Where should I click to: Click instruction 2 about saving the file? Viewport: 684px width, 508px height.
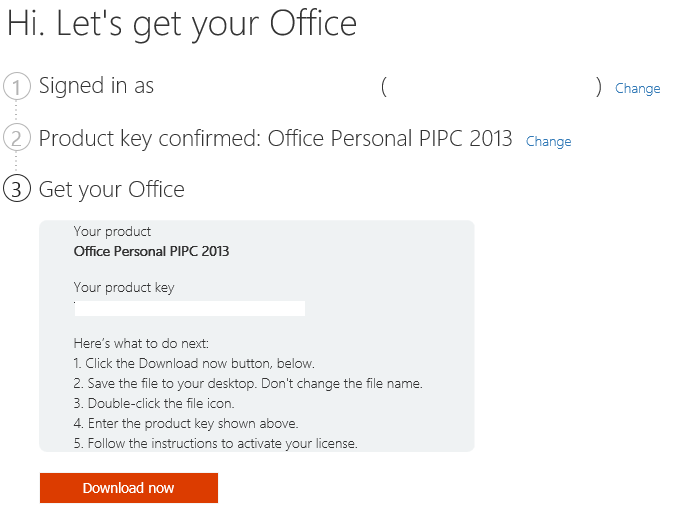tap(248, 383)
